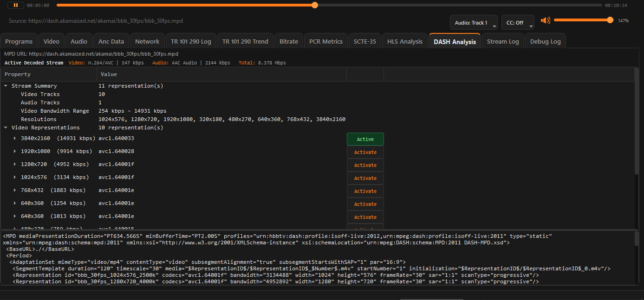The image size is (644, 300).
Task: Activate the 1920x1080 representation
Action: point(365,153)
